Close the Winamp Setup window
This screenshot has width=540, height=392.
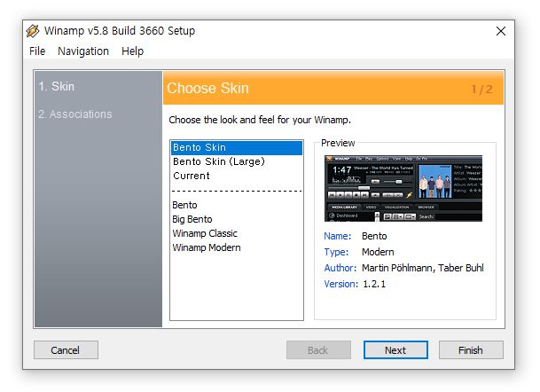(x=501, y=31)
